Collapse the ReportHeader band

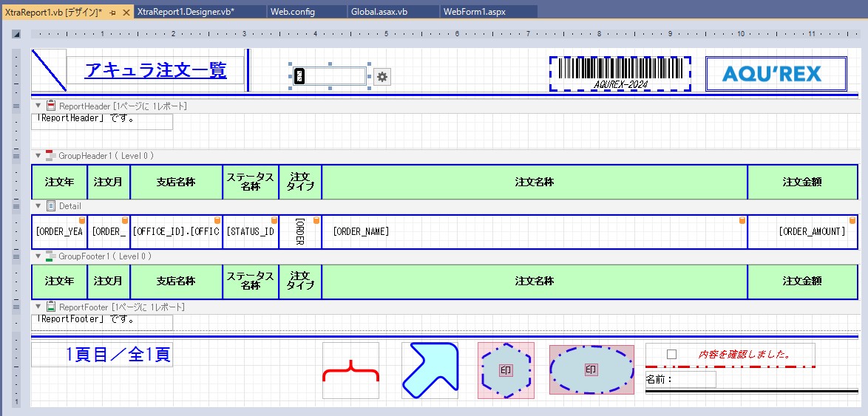pyautogui.click(x=38, y=106)
